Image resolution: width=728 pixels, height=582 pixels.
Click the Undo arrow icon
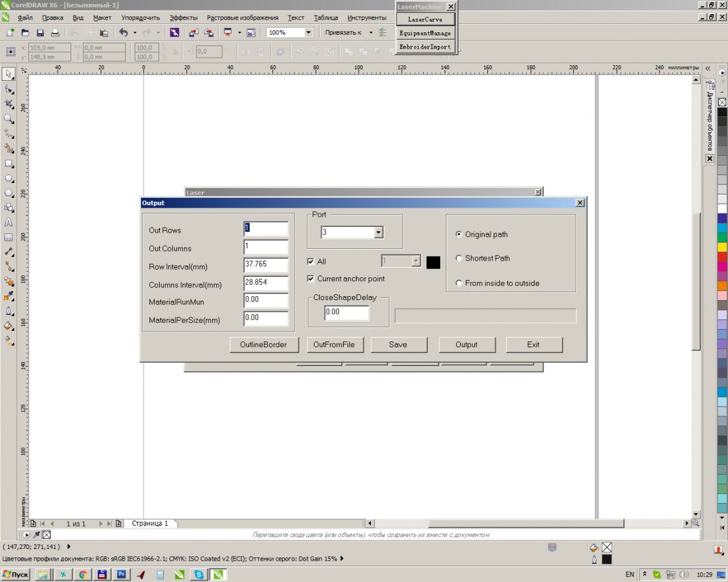[123, 32]
